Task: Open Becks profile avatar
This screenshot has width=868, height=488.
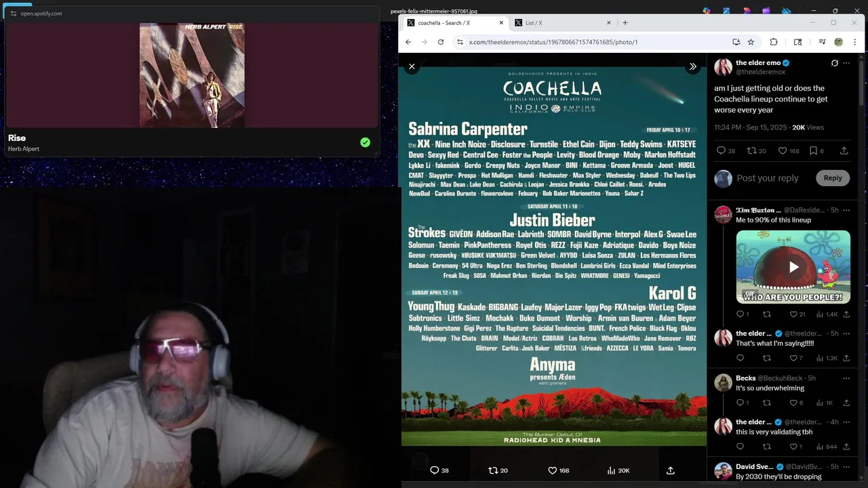Action: pyautogui.click(x=723, y=383)
